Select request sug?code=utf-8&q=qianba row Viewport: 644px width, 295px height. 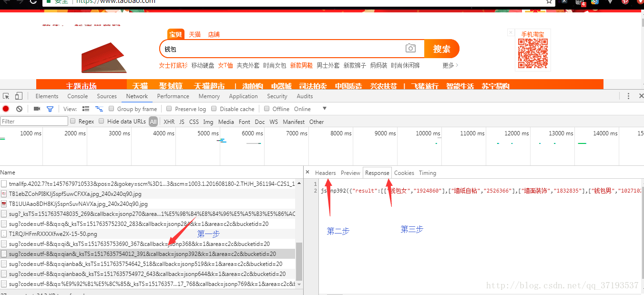click(x=148, y=264)
